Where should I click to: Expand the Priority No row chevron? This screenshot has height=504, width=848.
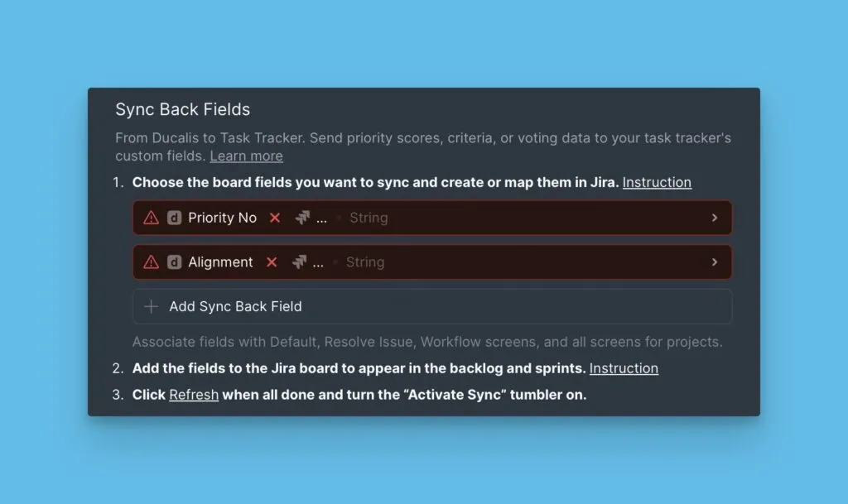pos(715,218)
